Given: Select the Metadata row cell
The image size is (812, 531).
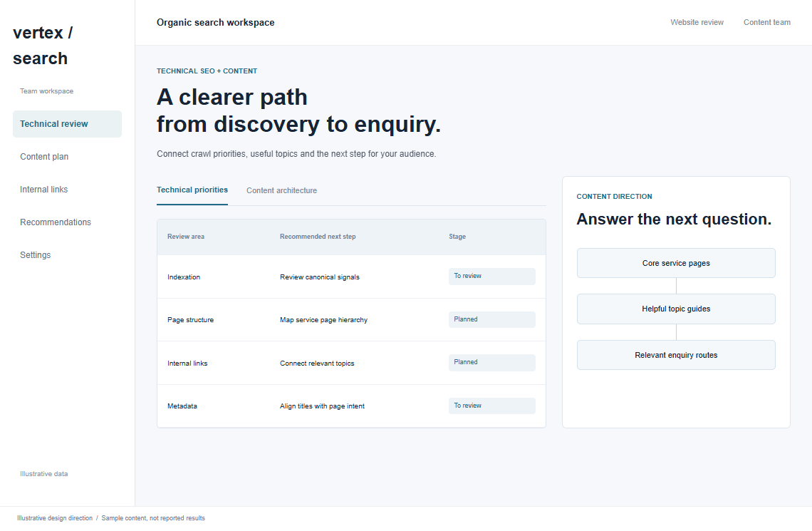Looking at the screenshot, I should pos(182,406).
